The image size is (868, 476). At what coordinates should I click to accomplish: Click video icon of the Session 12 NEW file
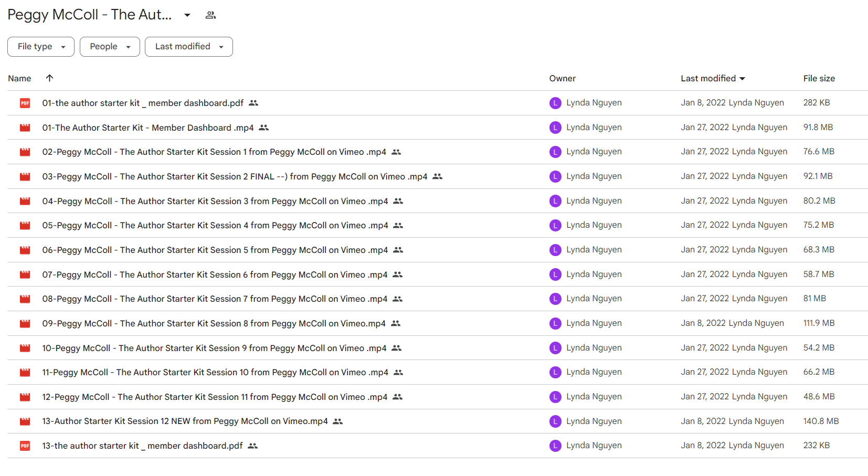pyautogui.click(x=25, y=421)
